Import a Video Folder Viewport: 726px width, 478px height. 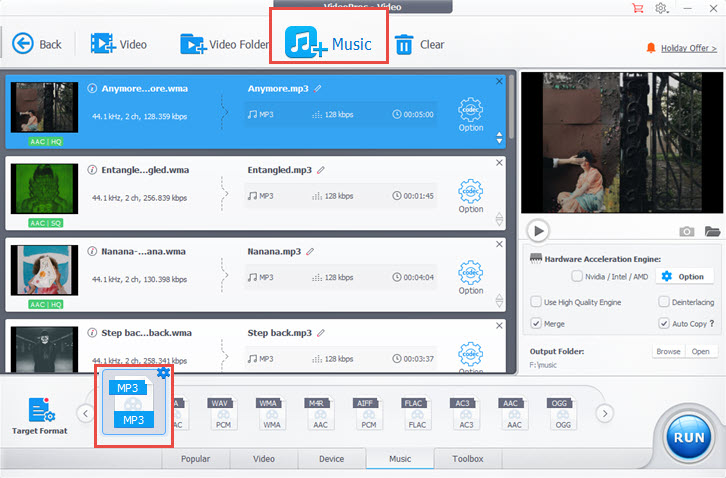224,44
